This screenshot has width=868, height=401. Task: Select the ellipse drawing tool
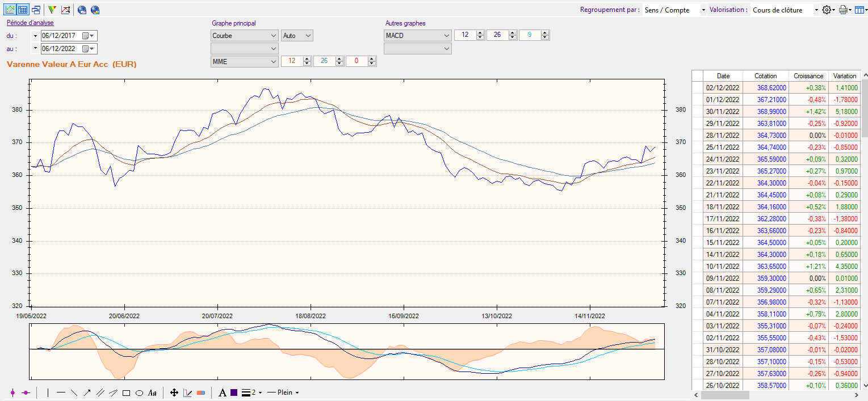point(139,392)
